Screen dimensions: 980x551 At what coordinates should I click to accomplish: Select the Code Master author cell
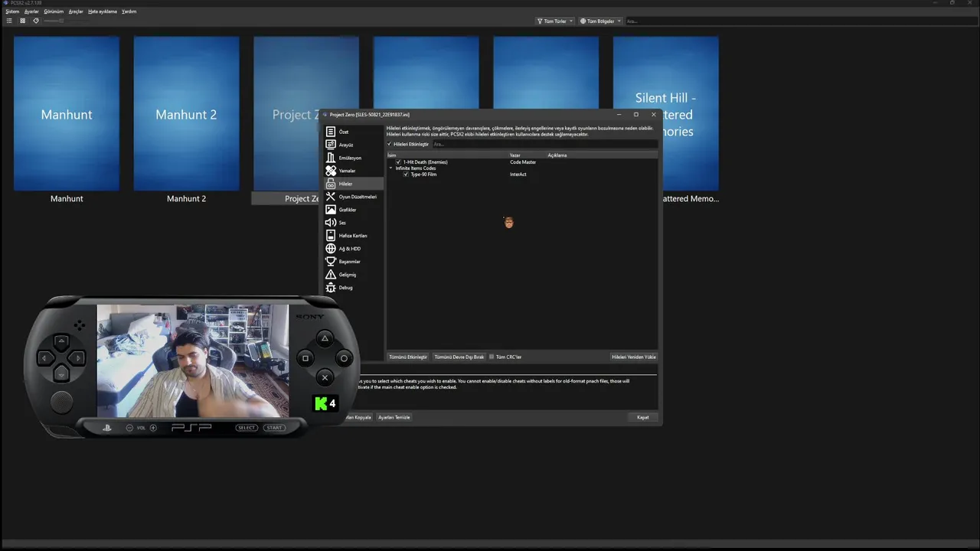point(523,162)
